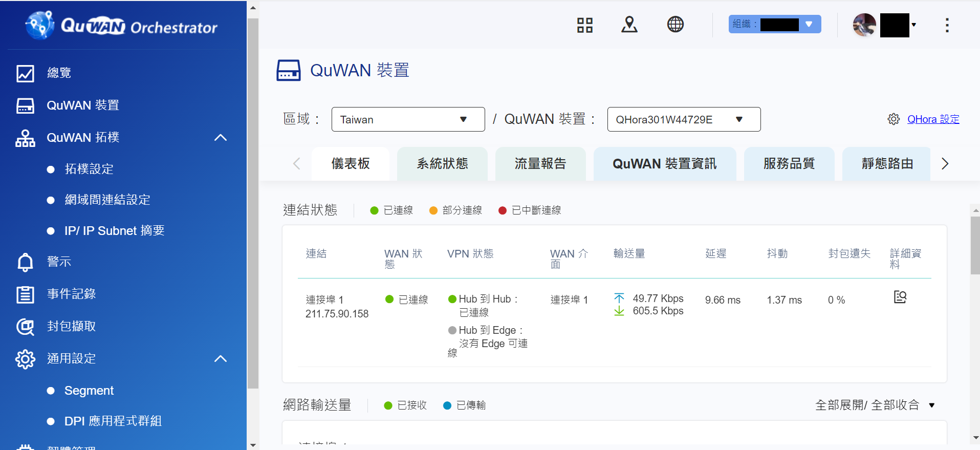This screenshot has height=450, width=980.
Task: Switch to the 系統狀態 tab
Action: tap(442, 164)
